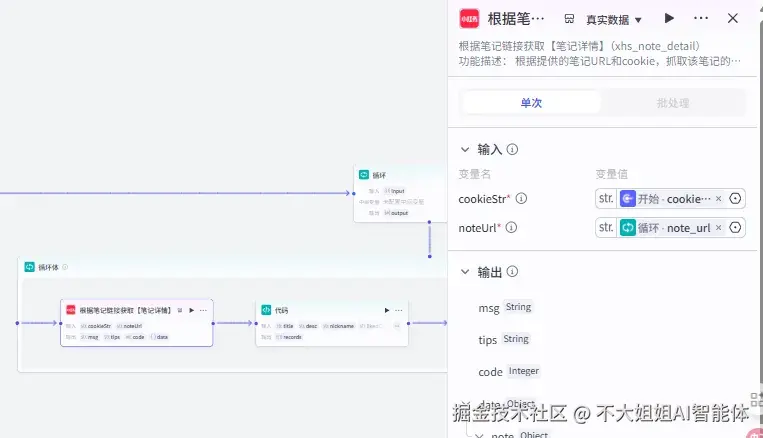Click the output port of the 笔记详情 node
763x438 pixels.
pyautogui.click(x=213, y=323)
